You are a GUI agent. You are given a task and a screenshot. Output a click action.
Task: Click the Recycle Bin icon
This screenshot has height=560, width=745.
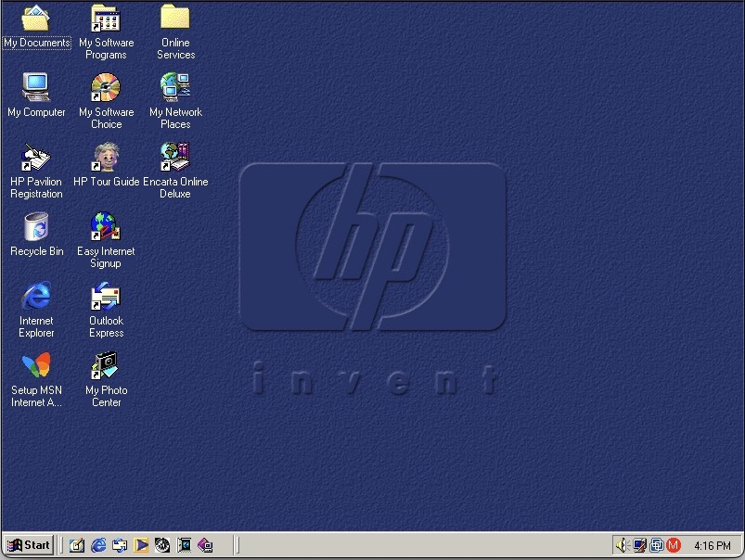pos(36,227)
